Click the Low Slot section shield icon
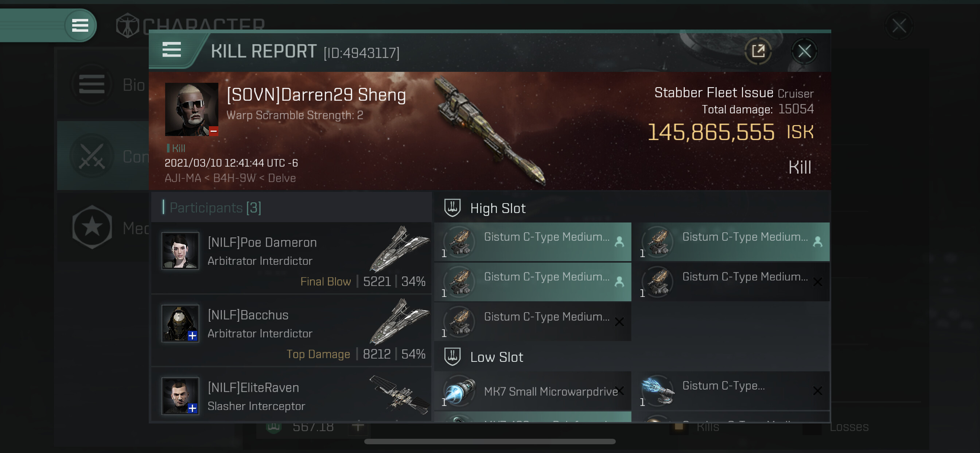This screenshot has height=453, width=980. (452, 357)
